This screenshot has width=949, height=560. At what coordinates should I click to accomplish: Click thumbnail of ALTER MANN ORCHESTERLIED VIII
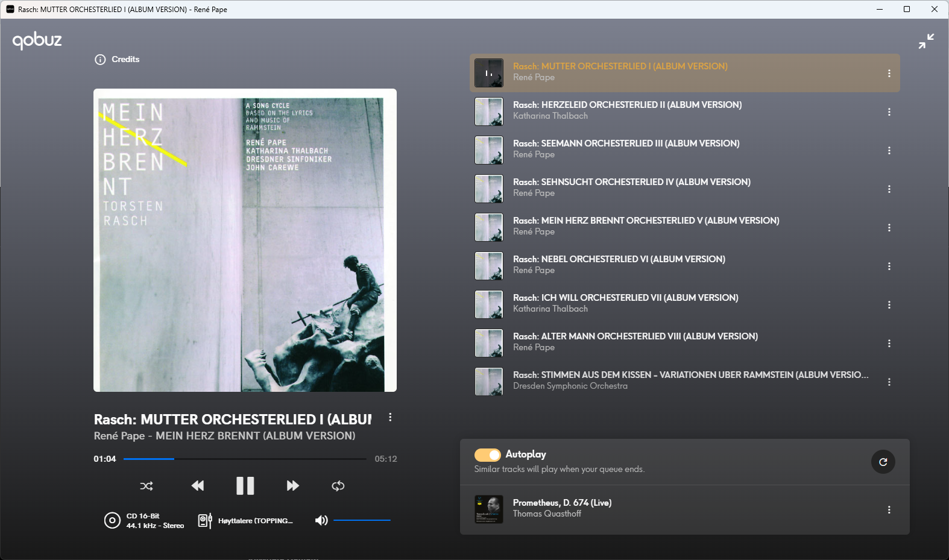click(x=489, y=343)
